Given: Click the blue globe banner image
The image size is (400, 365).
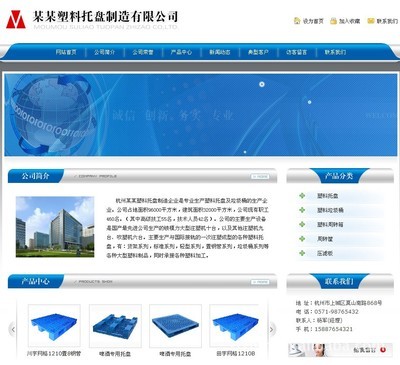Looking at the screenshot, I should [201, 115].
